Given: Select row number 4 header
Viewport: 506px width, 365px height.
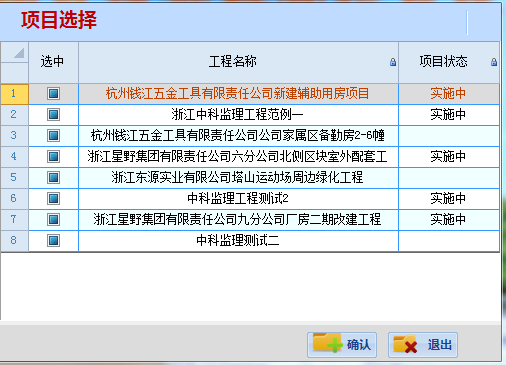Looking at the screenshot, I should pos(14,157).
